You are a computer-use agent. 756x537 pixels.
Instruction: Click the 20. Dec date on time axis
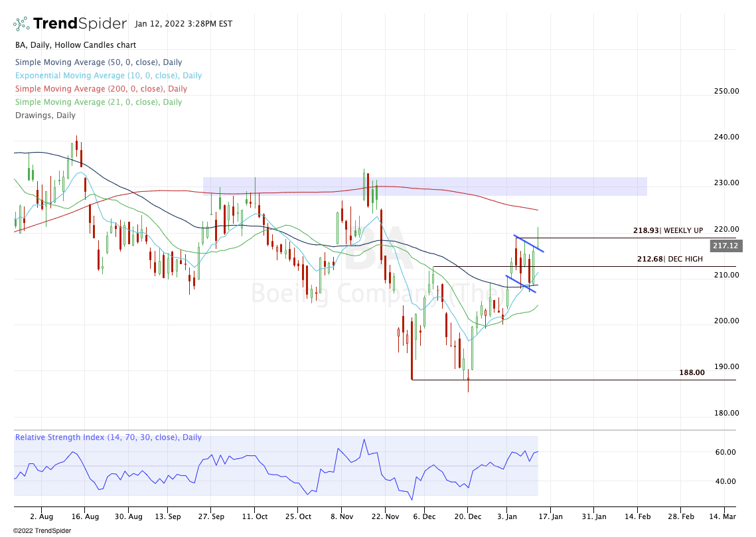tap(467, 516)
